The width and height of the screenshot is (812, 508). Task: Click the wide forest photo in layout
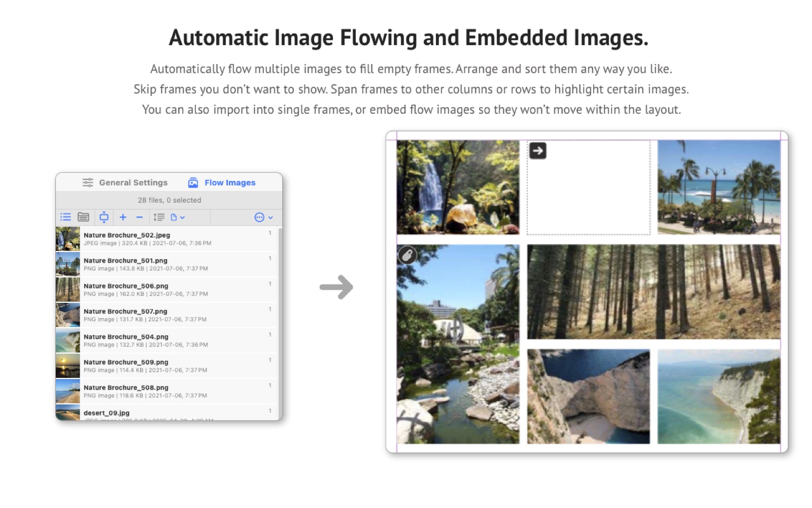tap(654, 292)
